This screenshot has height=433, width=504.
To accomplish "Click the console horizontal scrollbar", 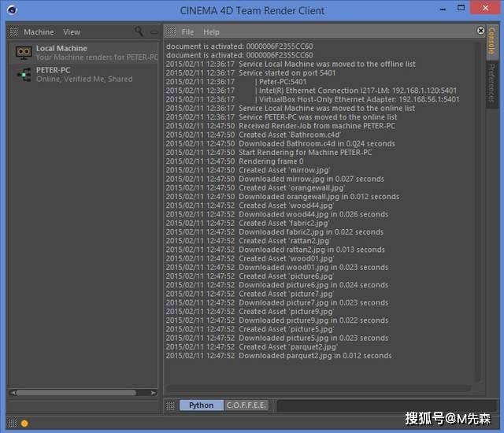I will pyautogui.click(x=319, y=388).
